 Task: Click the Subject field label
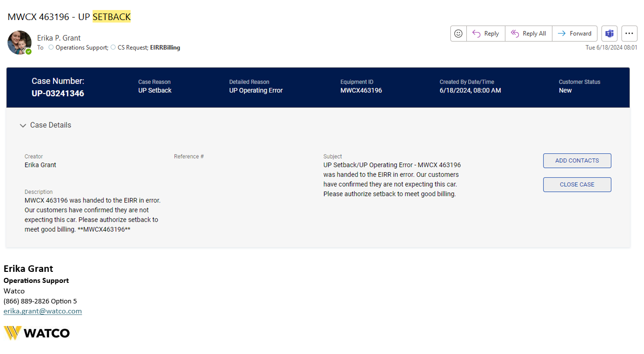pos(332,157)
